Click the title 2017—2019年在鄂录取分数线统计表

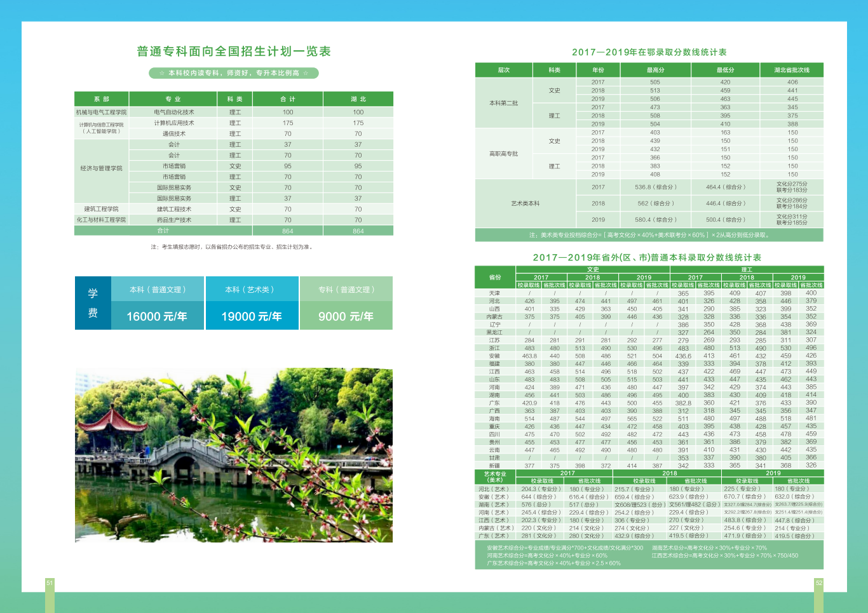649,52
